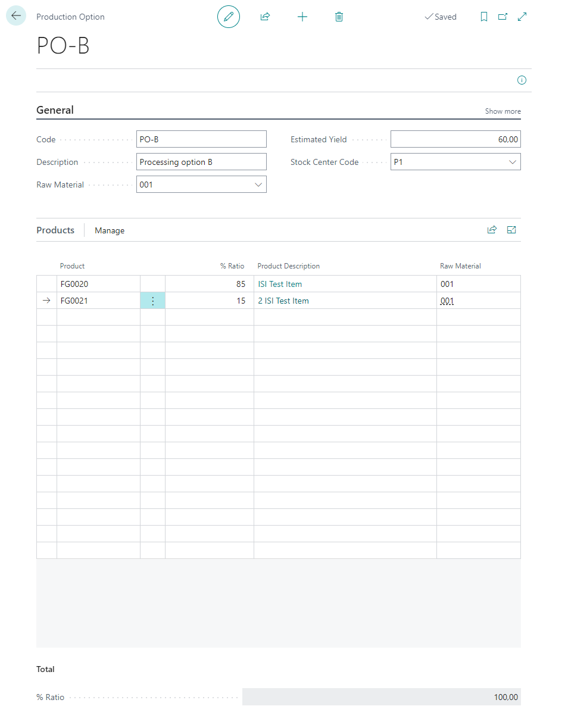Screen dimensions: 568x728
Task: Click the pencil edit icon
Action: 228,17
